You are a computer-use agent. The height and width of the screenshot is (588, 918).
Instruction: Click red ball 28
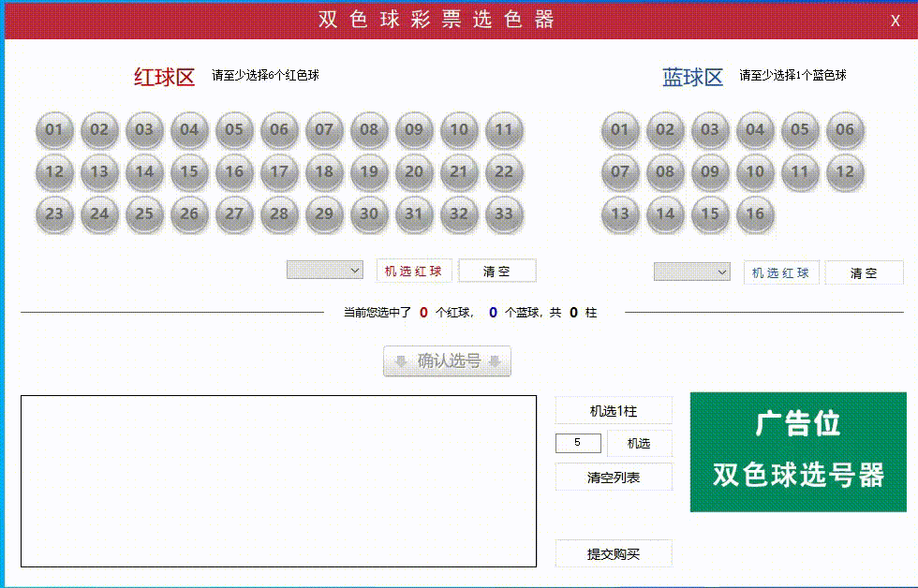click(x=279, y=214)
